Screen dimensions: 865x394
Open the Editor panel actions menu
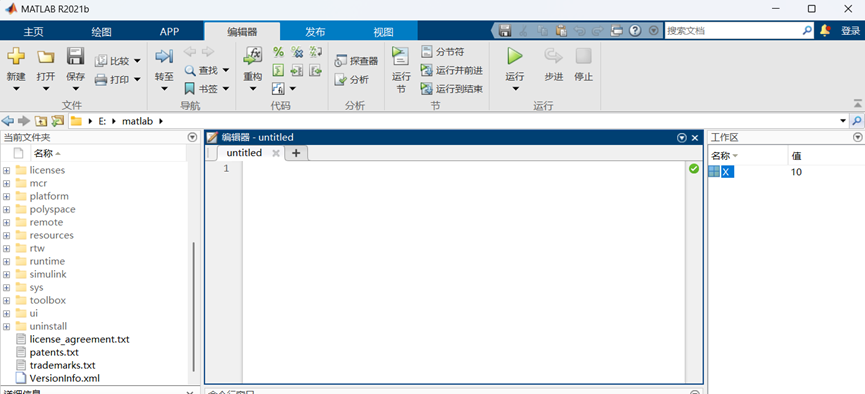(682, 137)
